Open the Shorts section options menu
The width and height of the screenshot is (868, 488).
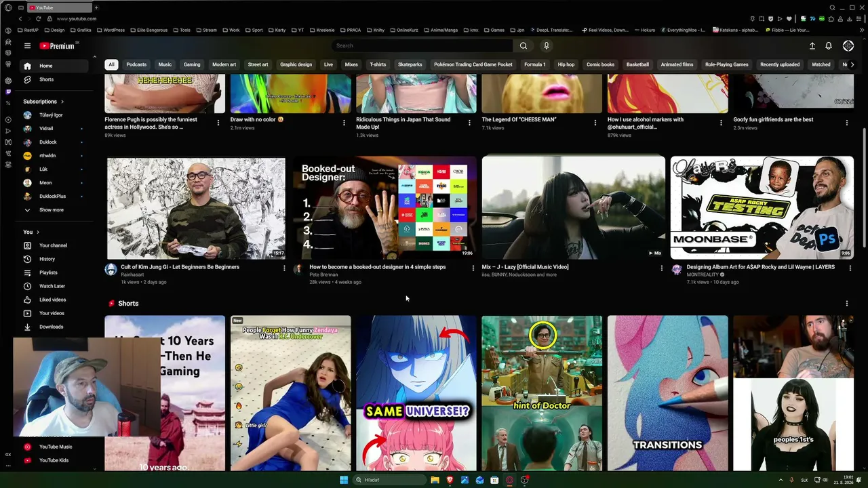846,304
